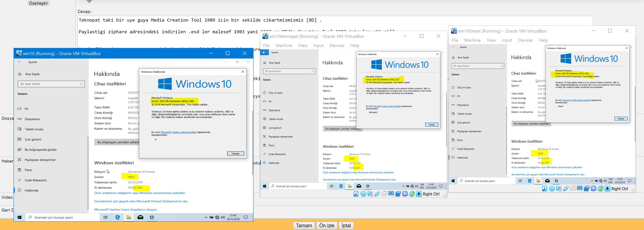Image resolution: width=644 pixels, height=230 pixels.
Task: Click USB devices icon in win10Smart status bar
Action: click(x=566, y=189)
